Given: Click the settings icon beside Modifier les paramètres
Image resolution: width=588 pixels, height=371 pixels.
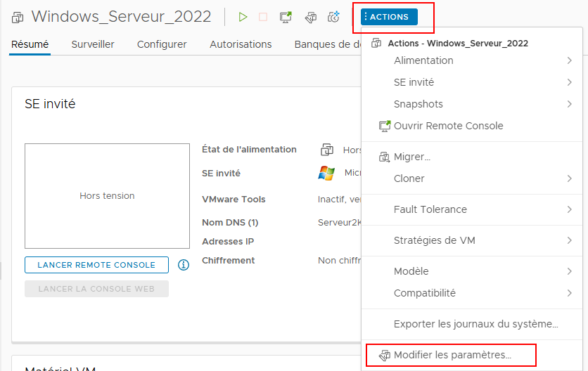Looking at the screenshot, I should click(x=384, y=355).
